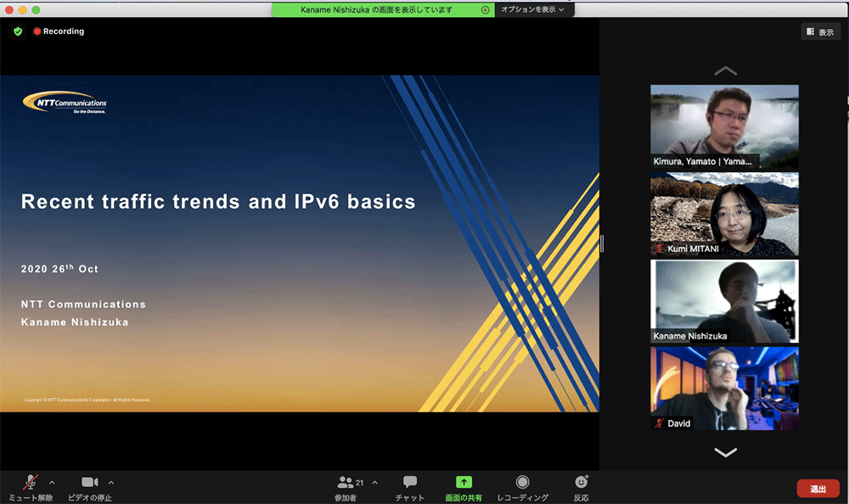Open video options arrow beside camera
This screenshot has height=504, width=849.
tap(111, 482)
